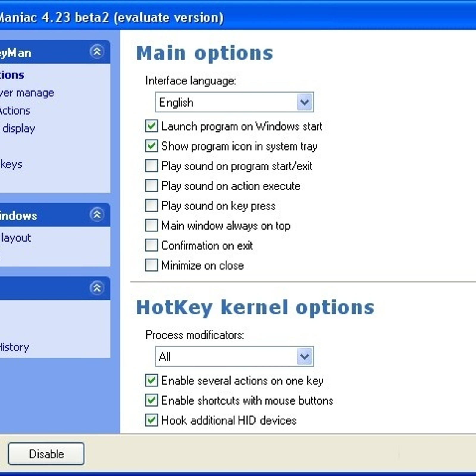Click the Main options heading
Viewport: 476px width, 476px height.
tap(205, 54)
